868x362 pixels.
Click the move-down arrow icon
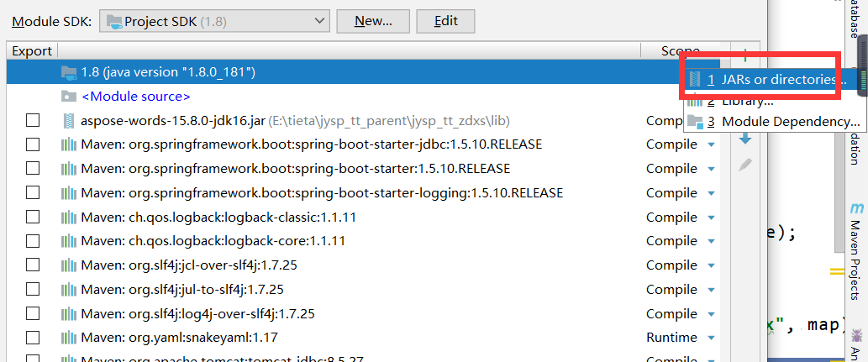(x=745, y=139)
